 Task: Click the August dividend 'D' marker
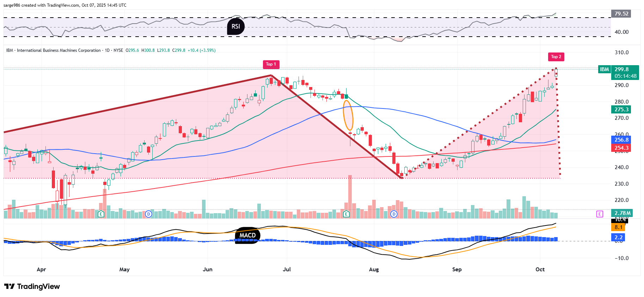click(394, 214)
